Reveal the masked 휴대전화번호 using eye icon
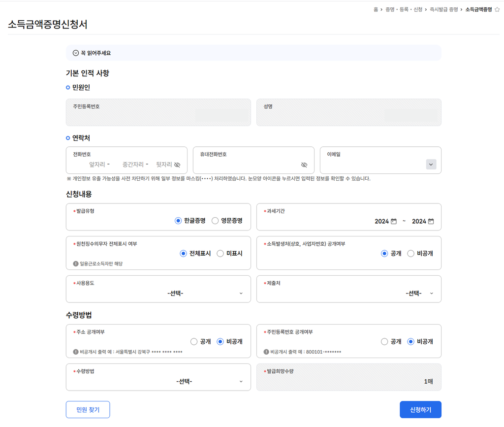 tap(304, 165)
